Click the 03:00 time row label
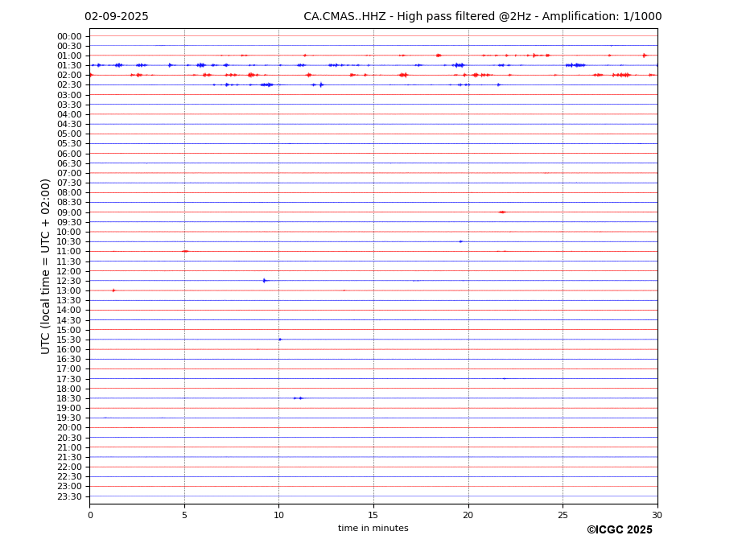 tap(69, 95)
